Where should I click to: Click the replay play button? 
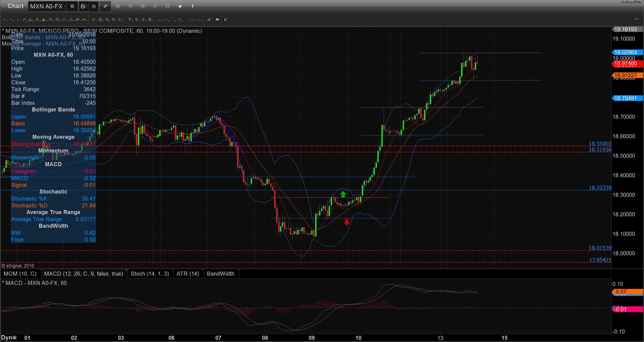point(130,6)
